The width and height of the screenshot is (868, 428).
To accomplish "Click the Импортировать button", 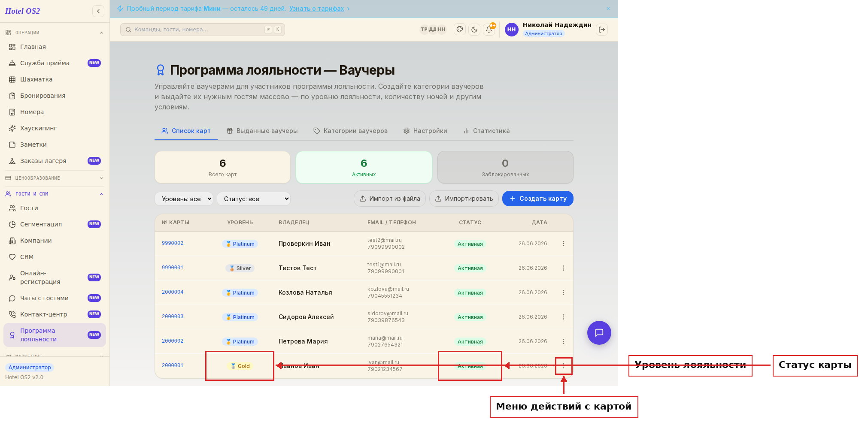I will (x=464, y=199).
